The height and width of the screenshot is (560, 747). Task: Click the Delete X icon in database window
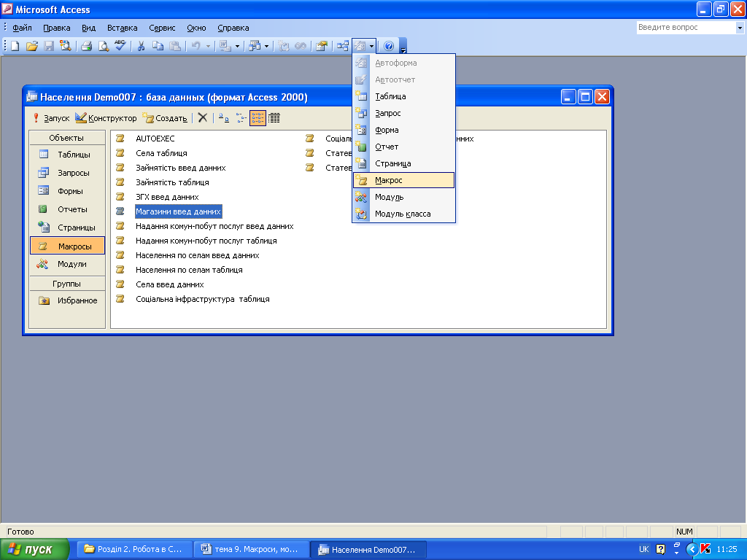pyautogui.click(x=203, y=118)
